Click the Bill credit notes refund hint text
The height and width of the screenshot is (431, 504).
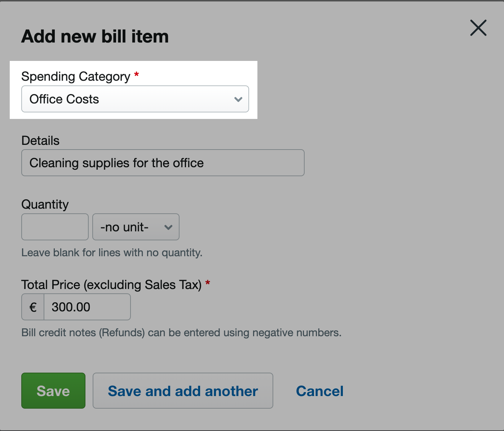point(181,333)
